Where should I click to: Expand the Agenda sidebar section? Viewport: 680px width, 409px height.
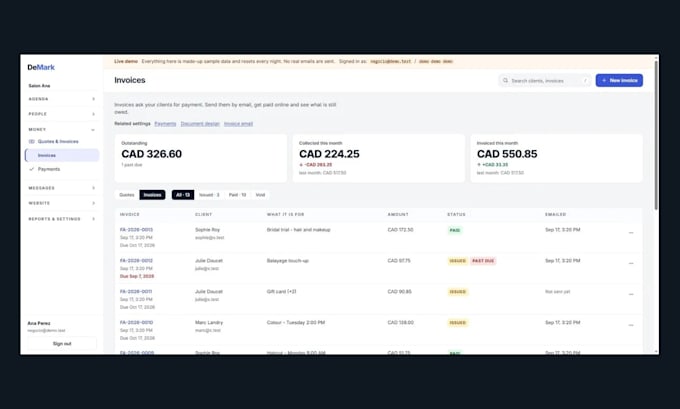(62, 99)
